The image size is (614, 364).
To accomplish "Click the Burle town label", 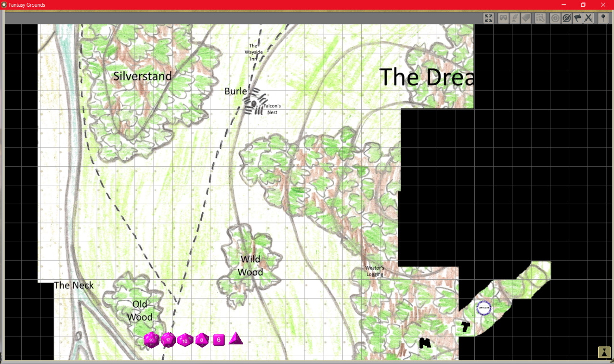I will point(236,91).
